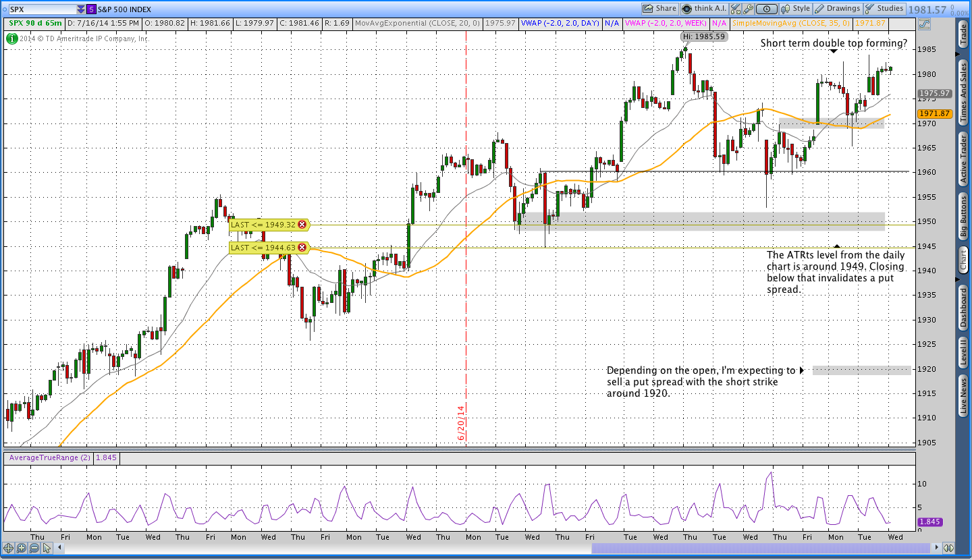Open the Studies menu
The width and height of the screenshot is (972, 560).
tap(884, 9)
